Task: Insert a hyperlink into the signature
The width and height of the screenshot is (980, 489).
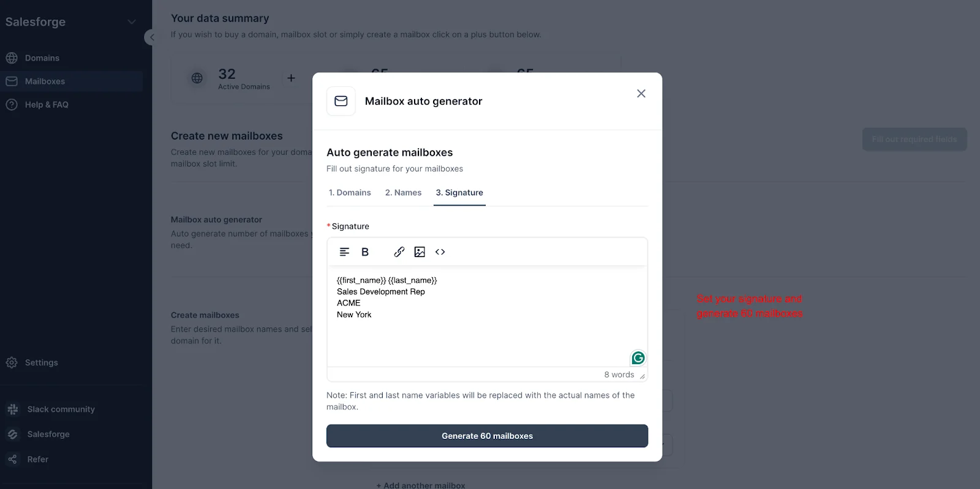Action: coord(399,252)
